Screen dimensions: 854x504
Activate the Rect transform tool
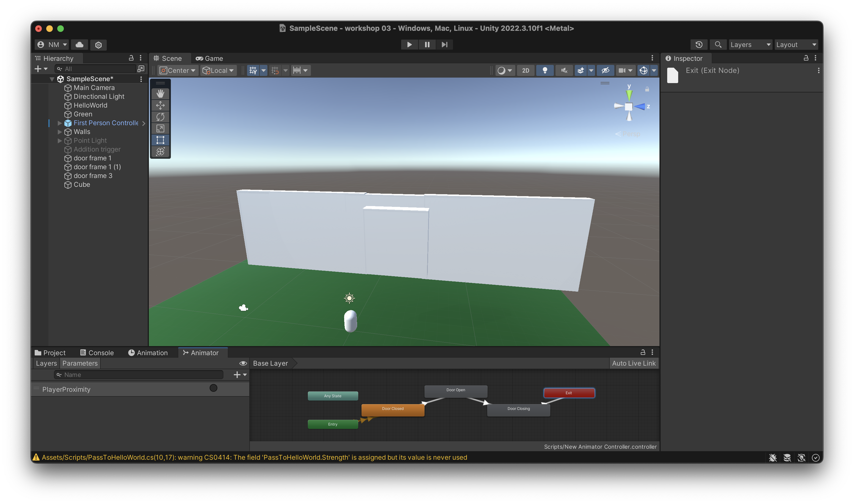160,140
